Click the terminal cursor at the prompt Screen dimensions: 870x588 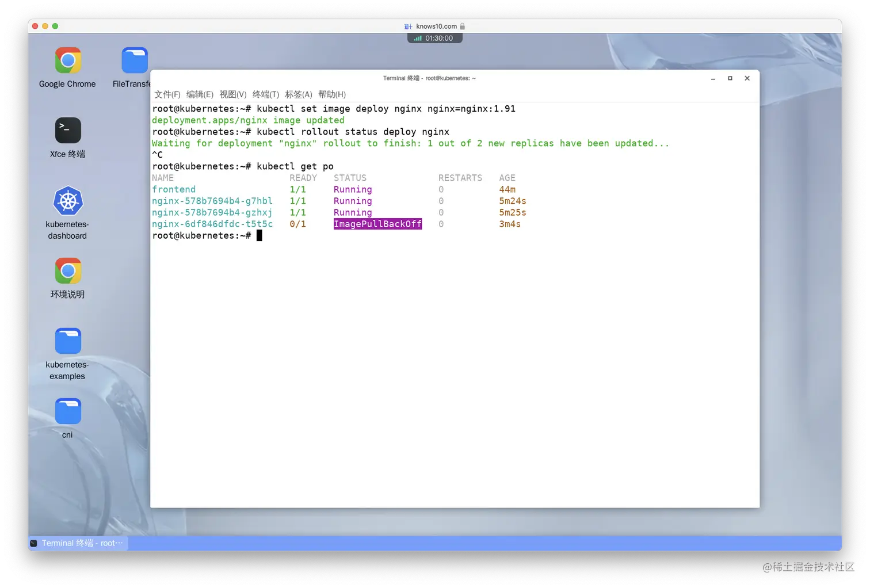coord(260,235)
